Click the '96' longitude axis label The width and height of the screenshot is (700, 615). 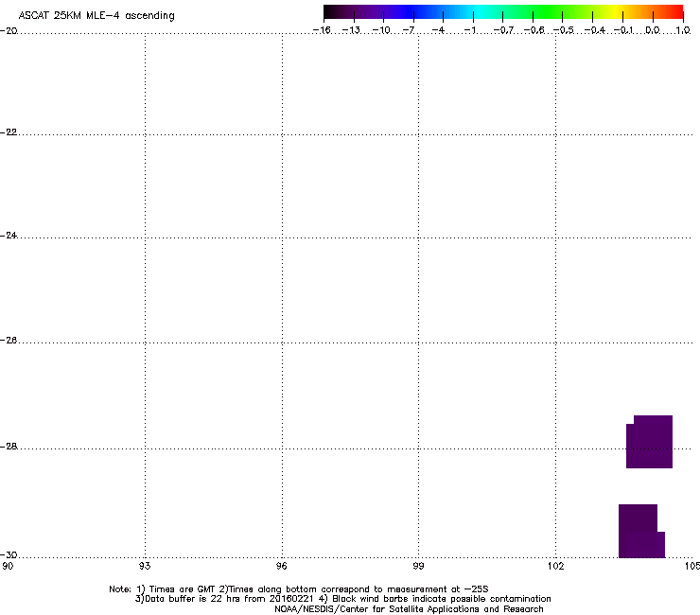pyautogui.click(x=282, y=566)
